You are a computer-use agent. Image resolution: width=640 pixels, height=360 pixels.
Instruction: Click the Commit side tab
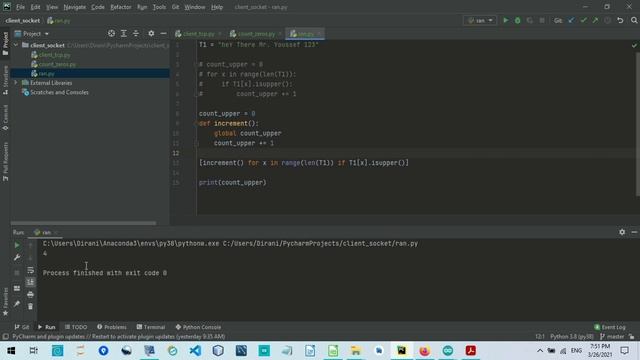click(5, 118)
